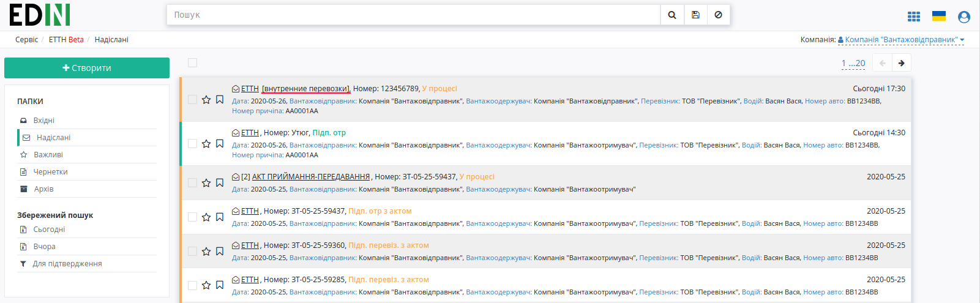Open the АКТ ПРИЙМАННЯ-ПЕРЕДАВАННЯ document link
Image resolution: width=980 pixels, height=303 pixels.
point(311,177)
